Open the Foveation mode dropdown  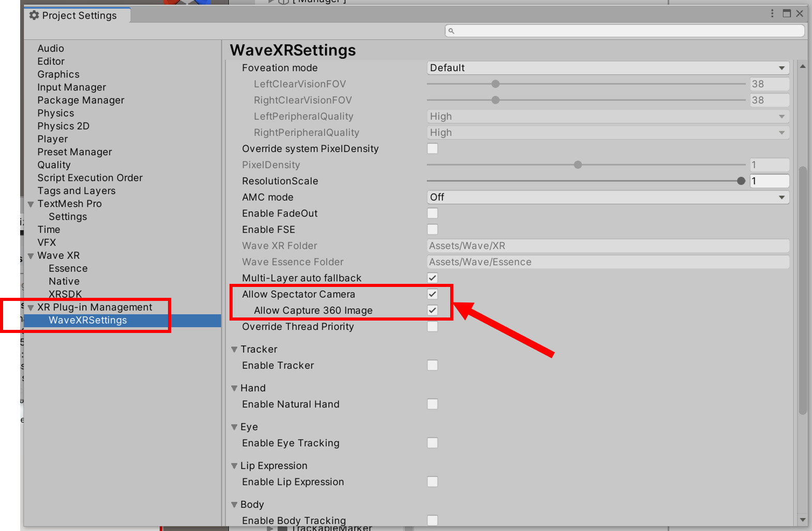click(x=608, y=68)
